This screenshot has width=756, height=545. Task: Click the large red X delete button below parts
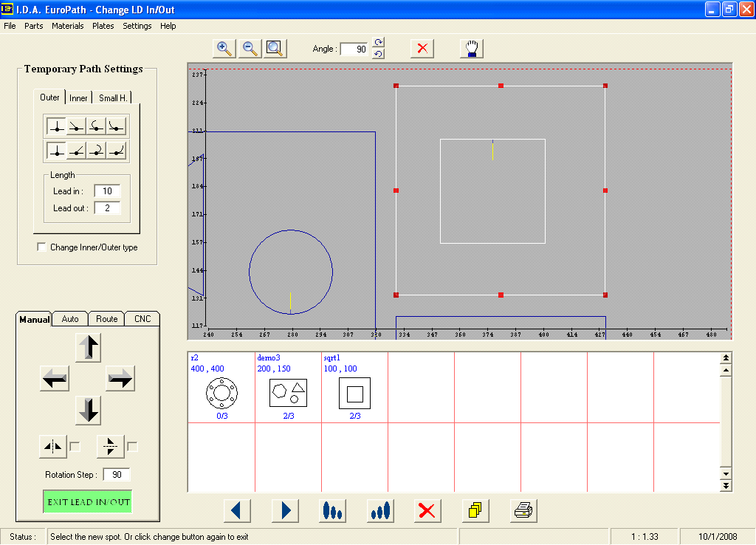point(427,510)
